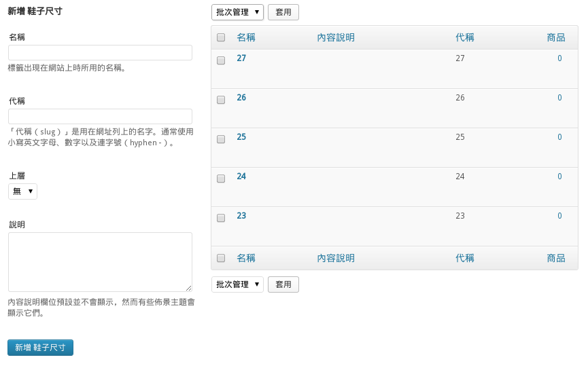
Task: Click into the 代稱 slug input field
Action: click(100, 117)
